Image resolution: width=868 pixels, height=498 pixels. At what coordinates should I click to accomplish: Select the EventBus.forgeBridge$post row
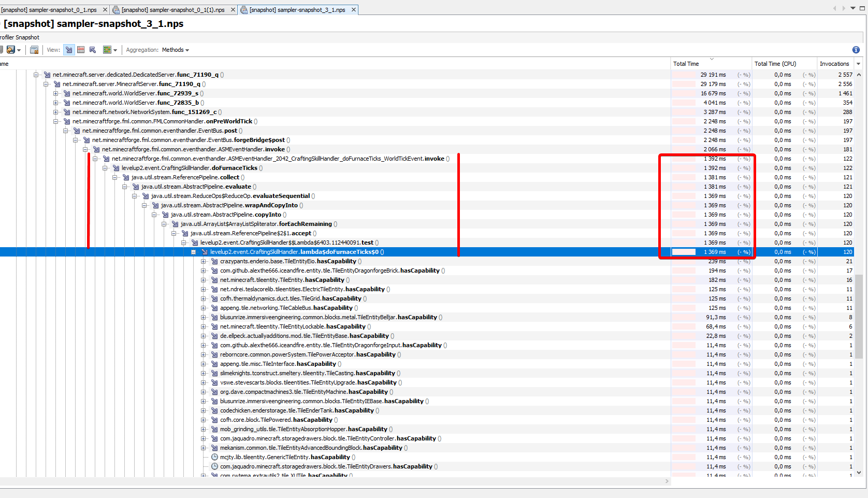(x=427, y=140)
